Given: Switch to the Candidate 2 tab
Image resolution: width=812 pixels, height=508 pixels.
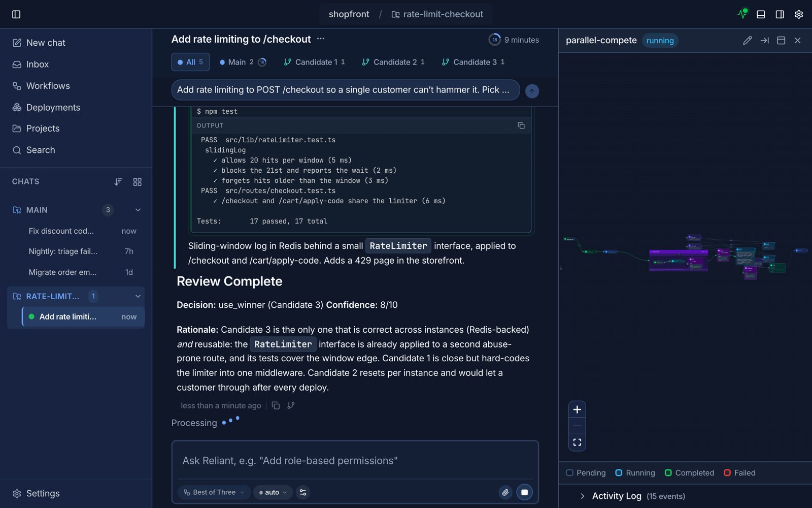Looking at the screenshot, I should pos(393,62).
